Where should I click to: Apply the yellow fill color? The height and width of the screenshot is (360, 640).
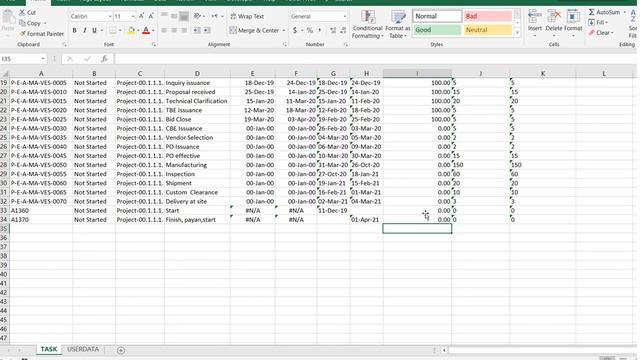point(131,30)
